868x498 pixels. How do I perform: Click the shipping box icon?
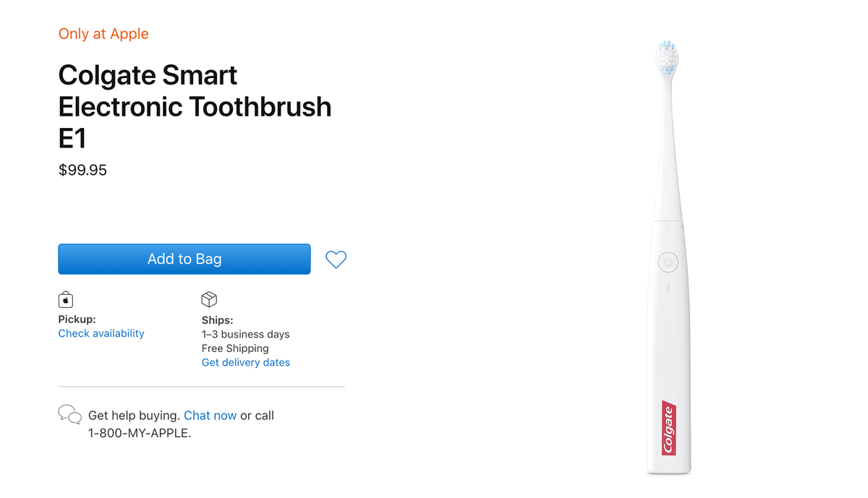(208, 299)
